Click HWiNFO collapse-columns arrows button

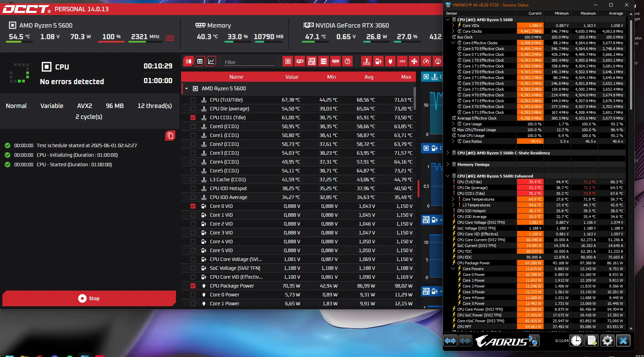click(x=465, y=340)
